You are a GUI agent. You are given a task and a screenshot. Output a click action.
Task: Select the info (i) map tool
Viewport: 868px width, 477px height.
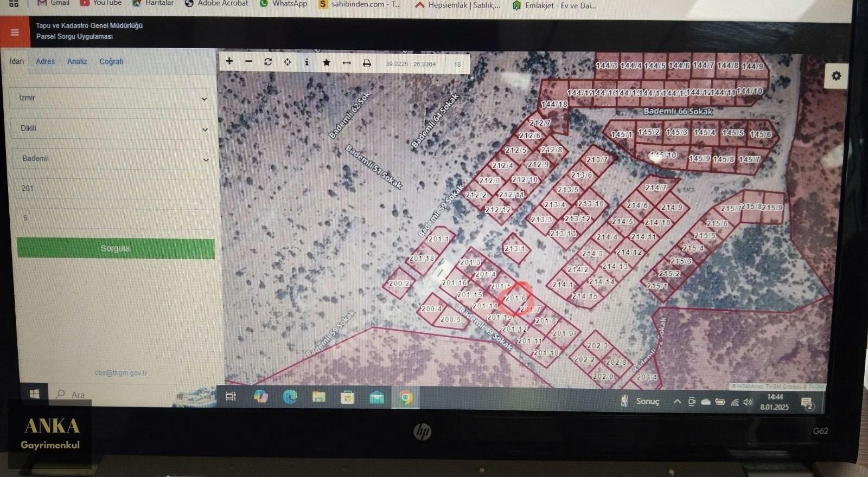click(307, 62)
